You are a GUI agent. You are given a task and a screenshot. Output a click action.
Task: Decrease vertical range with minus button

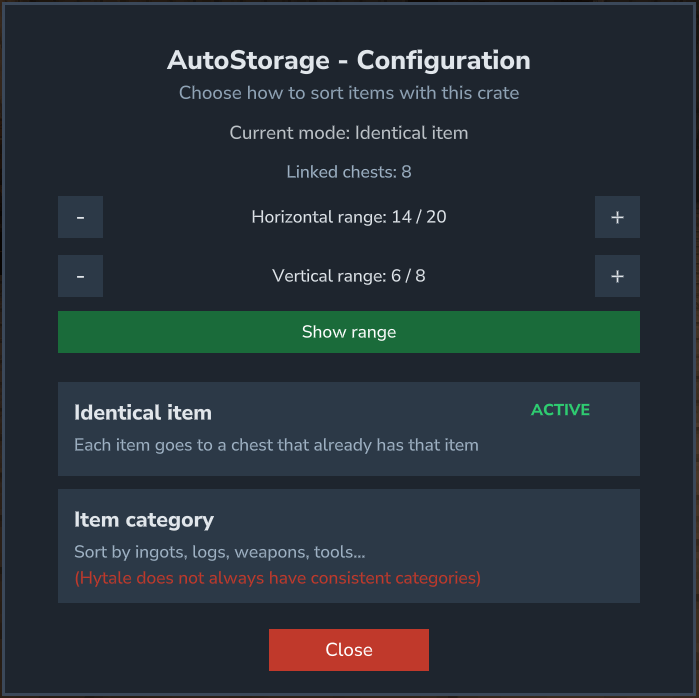pyautogui.click(x=80, y=276)
